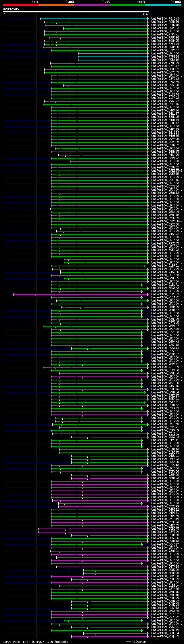
Task: Select hit label UniRef100_A7P938
Action: point(165,57)
